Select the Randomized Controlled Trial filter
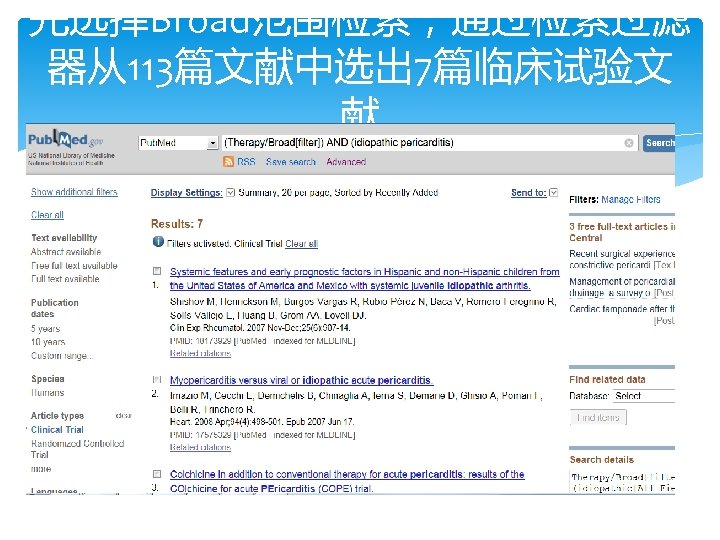This screenshot has width=720, height=540. tap(78, 449)
